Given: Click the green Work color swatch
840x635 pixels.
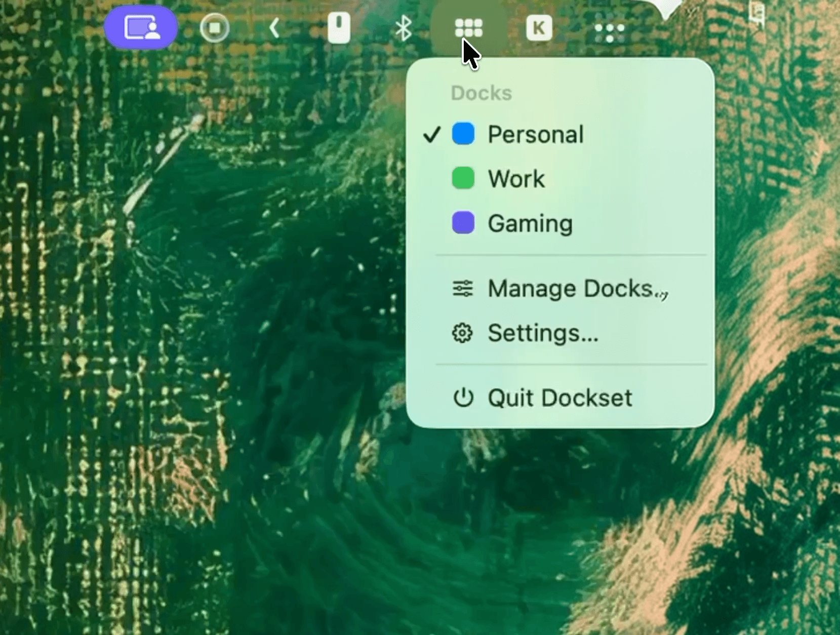Looking at the screenshot, I should [x=463, y=178].
